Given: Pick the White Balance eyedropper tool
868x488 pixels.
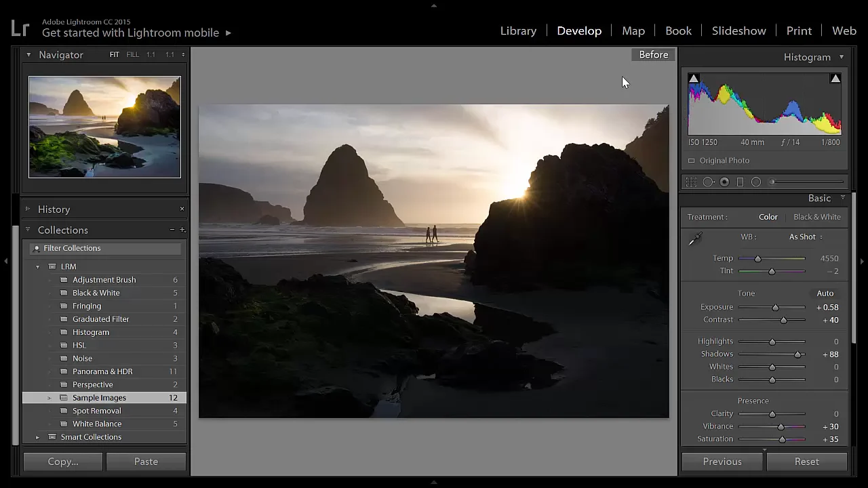Looking at the screenshot, I should 696,239.
